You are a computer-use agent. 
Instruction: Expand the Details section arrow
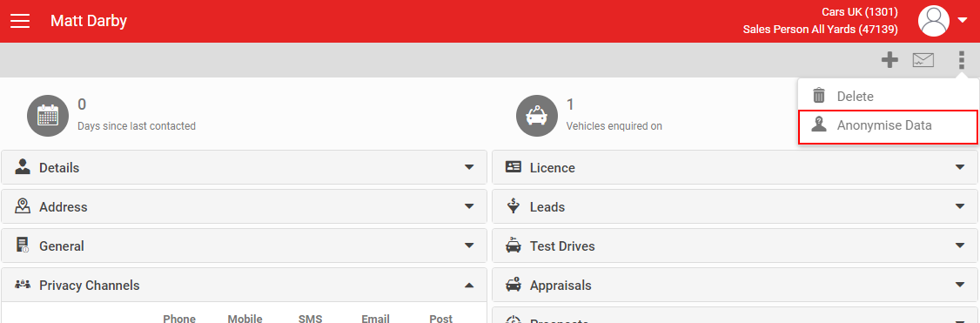[469, 167]
